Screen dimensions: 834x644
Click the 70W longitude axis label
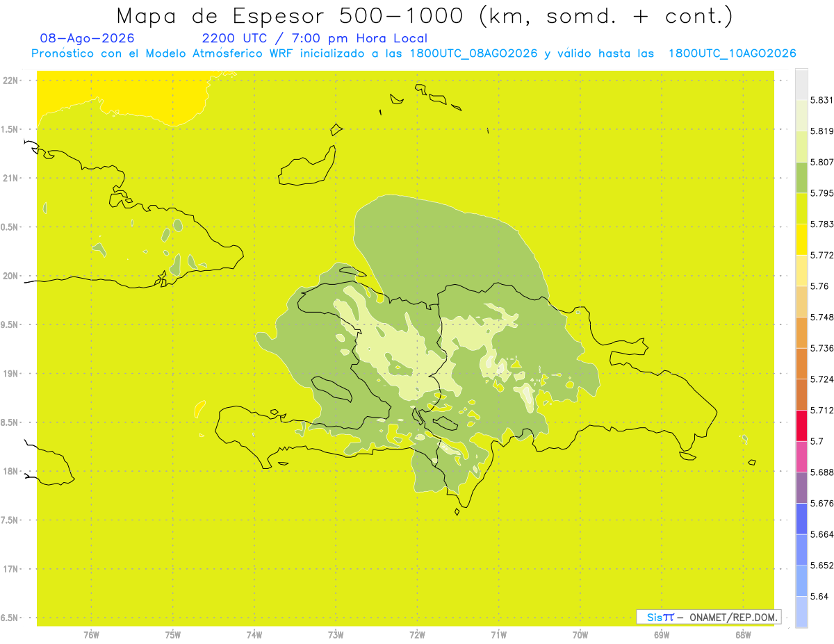coord(580,635)
